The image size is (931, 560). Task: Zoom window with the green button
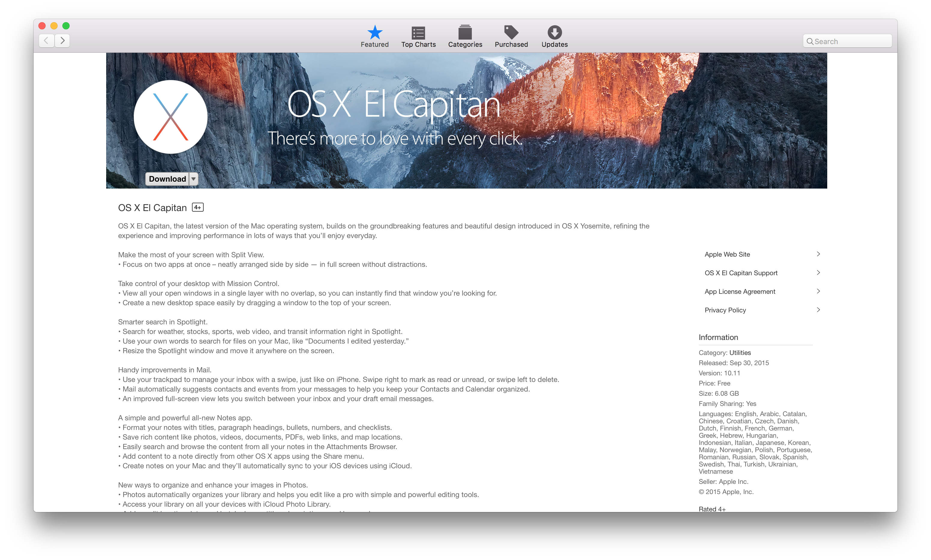[x=66, y=26]
